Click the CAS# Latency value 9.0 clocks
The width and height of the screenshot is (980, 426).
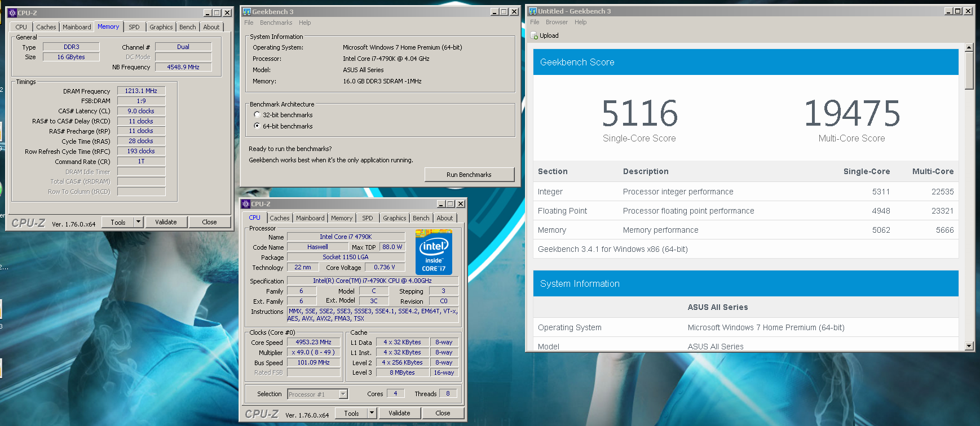pyautogui.click(x=141, y=111)
